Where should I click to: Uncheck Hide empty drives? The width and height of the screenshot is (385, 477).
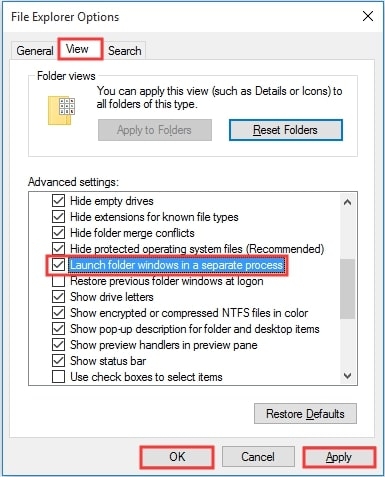tap(58, 201)
